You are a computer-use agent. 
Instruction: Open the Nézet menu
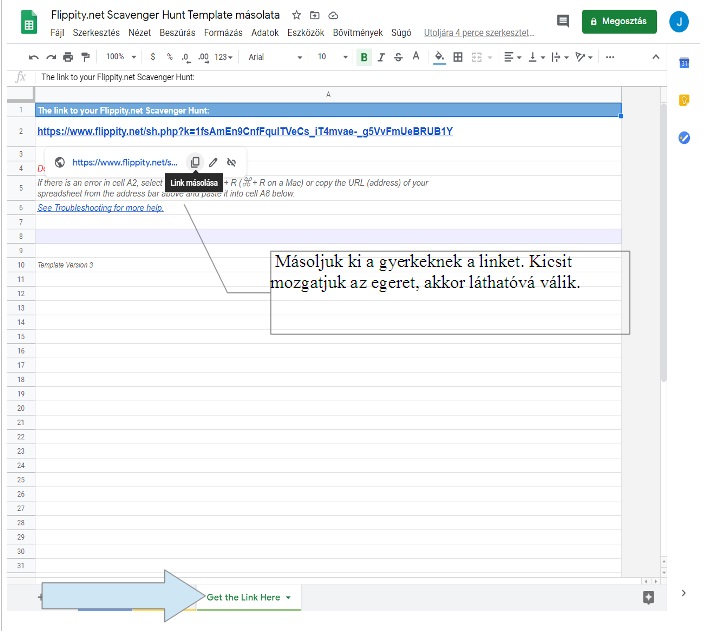(x=139, y=33)
